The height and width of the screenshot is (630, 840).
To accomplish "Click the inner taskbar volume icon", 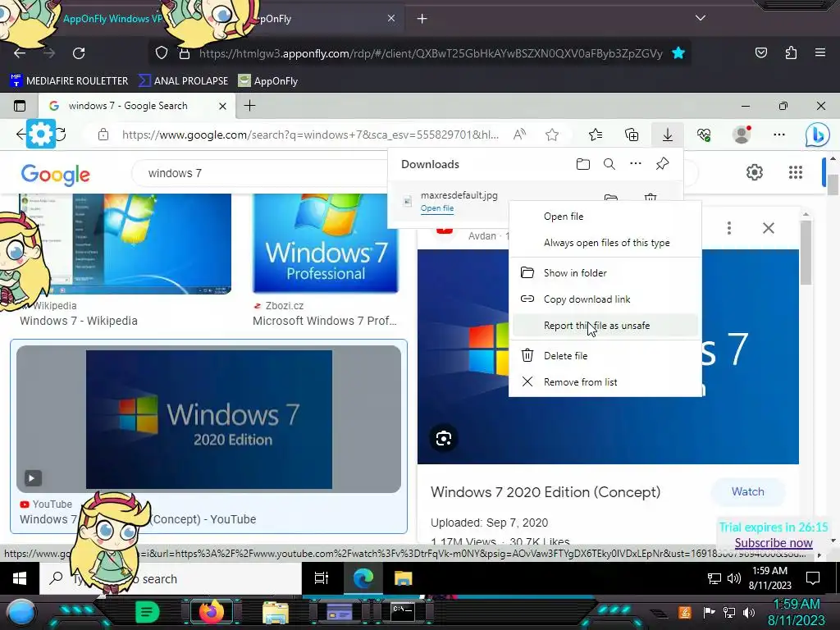I will coord(734,578).
